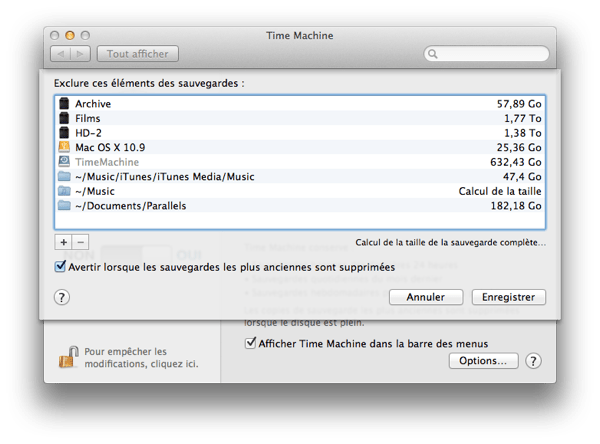Click the magnifying glass search icon
The image size is (600, 444).
point(434,54)
